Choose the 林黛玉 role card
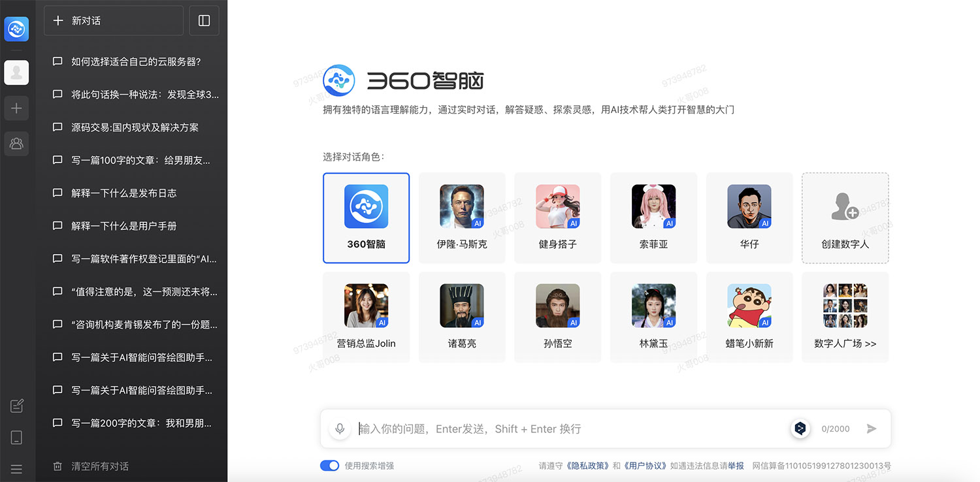 point(653,317)
